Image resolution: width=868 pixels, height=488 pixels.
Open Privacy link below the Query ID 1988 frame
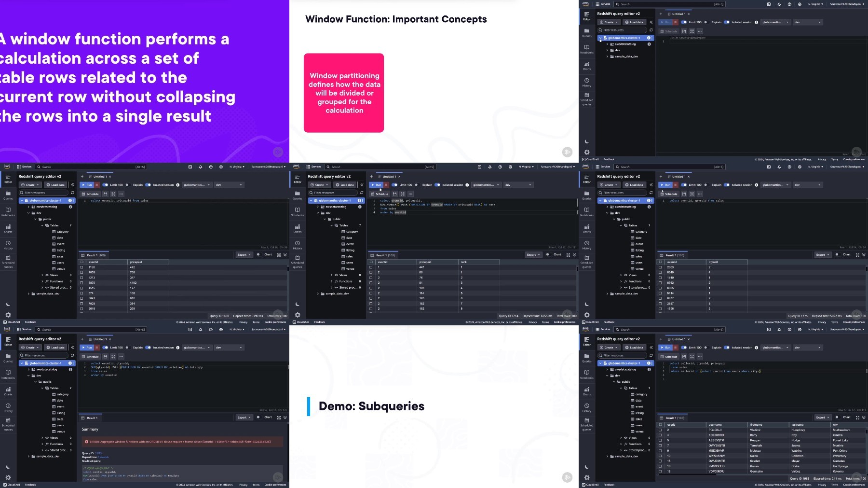(822, 485)
